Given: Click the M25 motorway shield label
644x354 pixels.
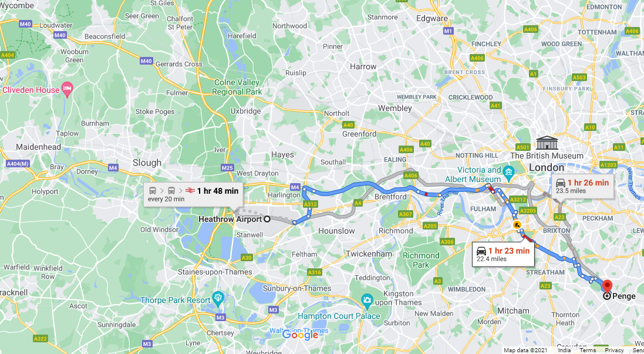Looking at the screenshot, I should point(227,167).
